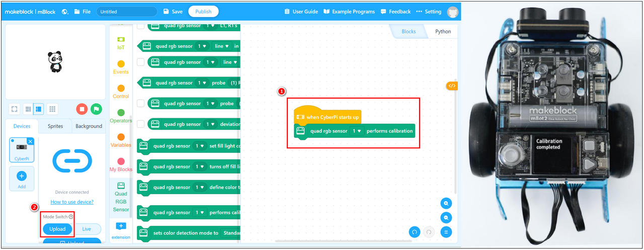Select the highlighted large stage layout icon

tap(38, 109)
